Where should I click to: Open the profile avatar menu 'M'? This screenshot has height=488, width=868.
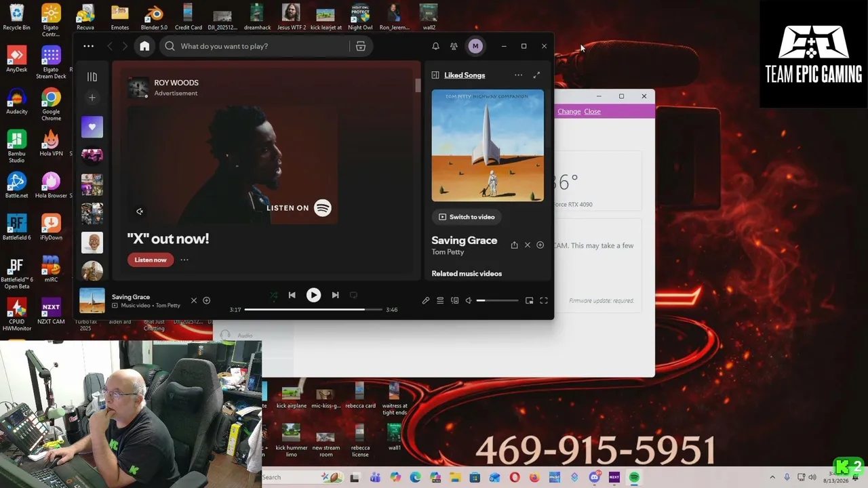tap(475, 46)
